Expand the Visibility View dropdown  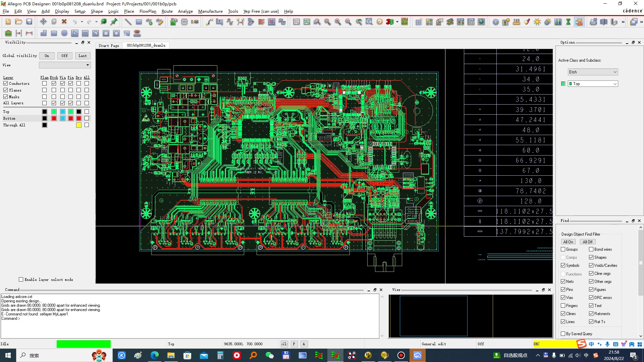[65, 65]
